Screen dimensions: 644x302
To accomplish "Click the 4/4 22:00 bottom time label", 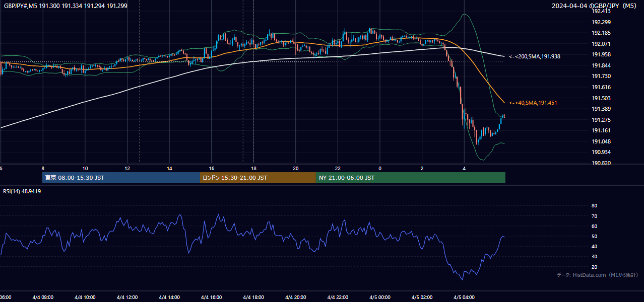I will (338, 297).
